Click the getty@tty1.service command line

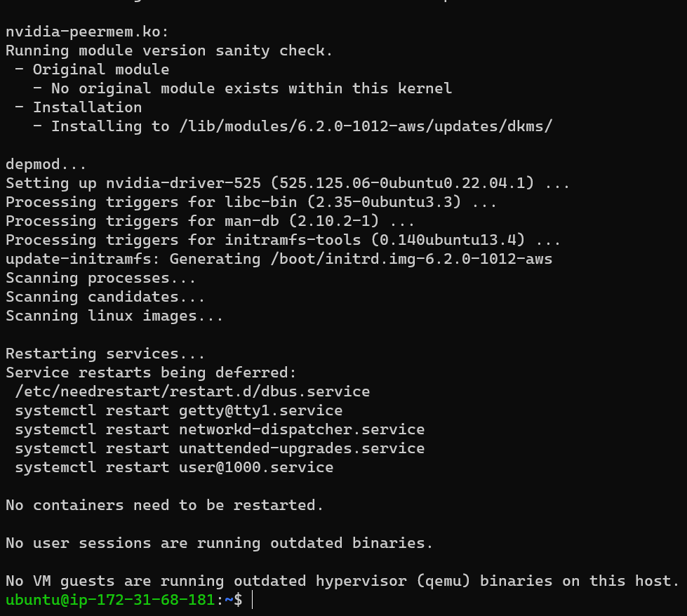179,410
